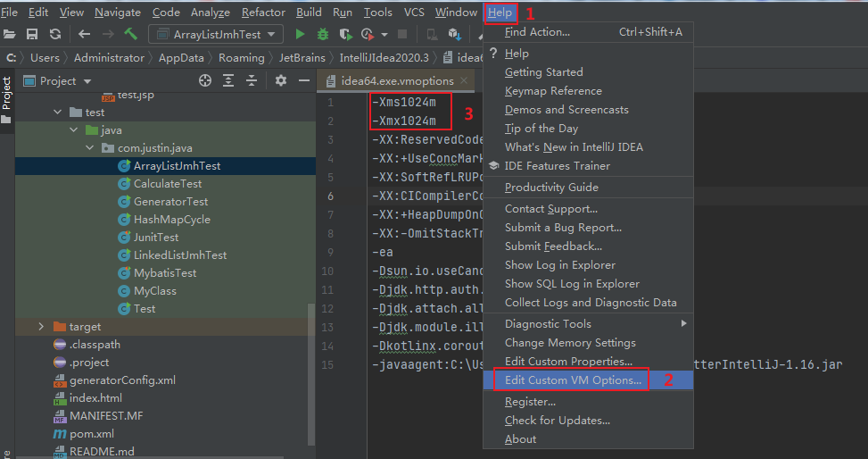Click the profiler run icon
The height and width of the screenshot is (459, 868).
coord(368,34)
